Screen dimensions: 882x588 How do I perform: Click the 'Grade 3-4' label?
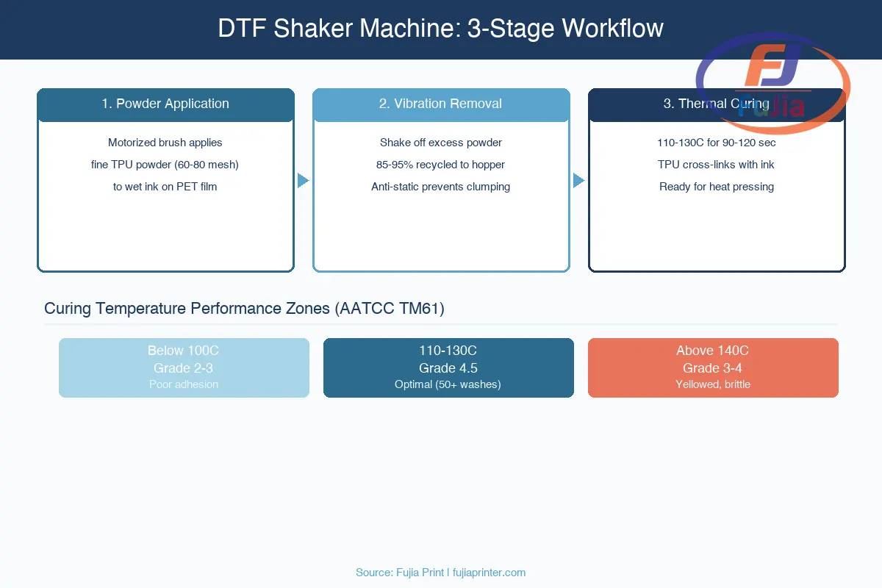pos(713,368)
